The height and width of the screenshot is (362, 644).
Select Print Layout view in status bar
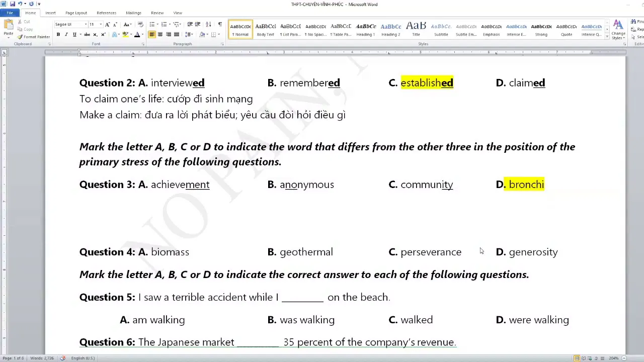577,358
